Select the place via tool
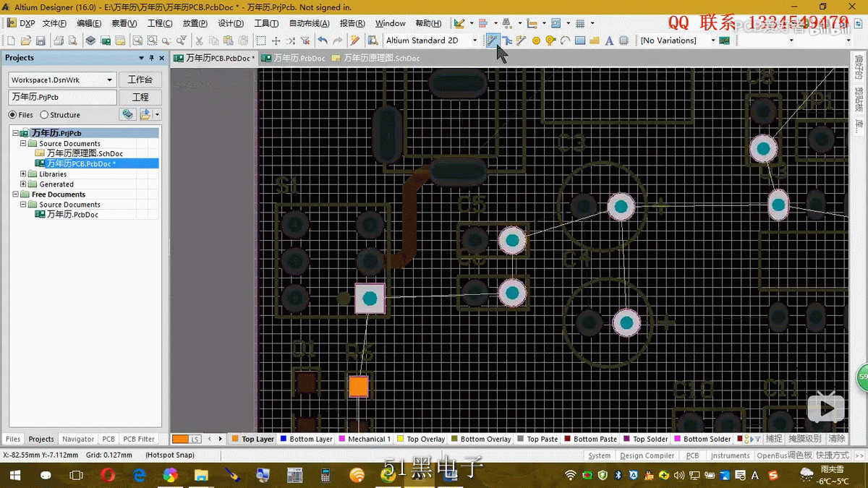This screenshot has width=868, height=488. 550,40
